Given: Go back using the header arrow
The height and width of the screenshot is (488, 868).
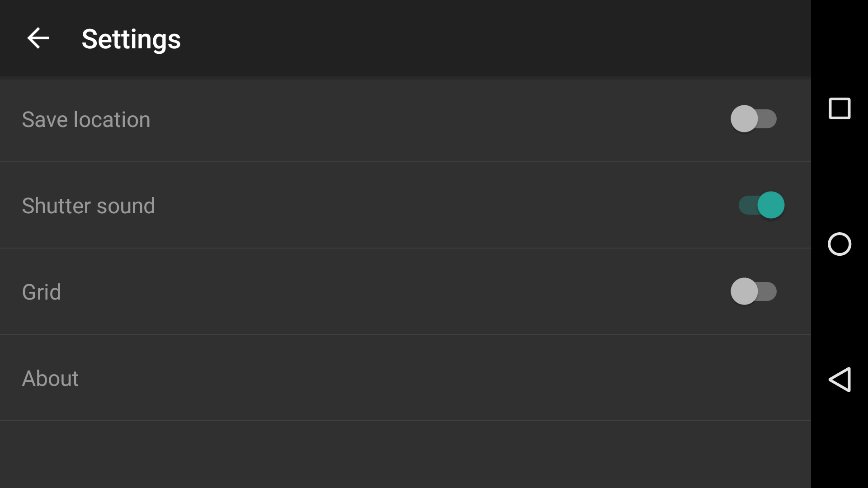Looking at the screenshot, I should [38, 38].
